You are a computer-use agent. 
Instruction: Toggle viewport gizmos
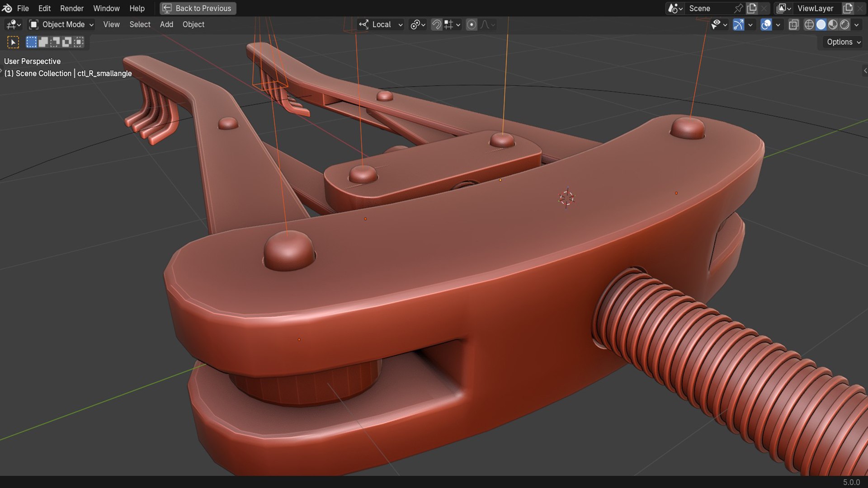[x=738, y=24]
